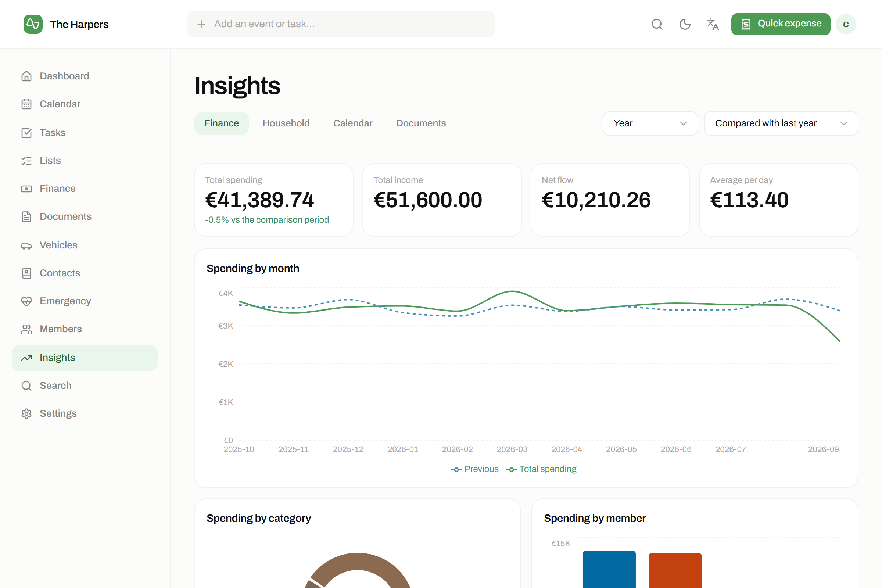Open Finance in the sidebar
The height and width of the screenshot is (588, 882).
(x=85, y=189)
